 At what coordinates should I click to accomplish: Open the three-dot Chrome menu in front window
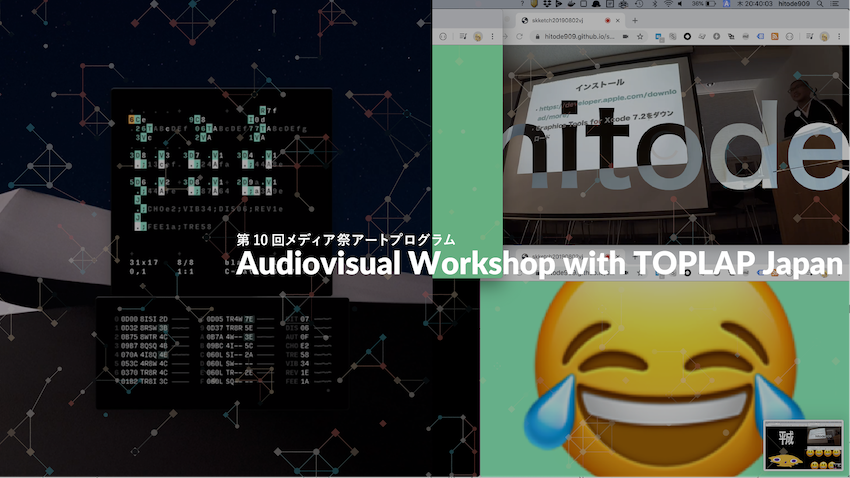(839, 36)
